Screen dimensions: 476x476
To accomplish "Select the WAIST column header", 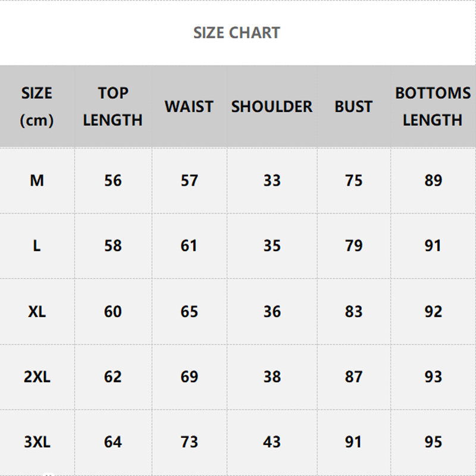I will (x=189, y=107).
